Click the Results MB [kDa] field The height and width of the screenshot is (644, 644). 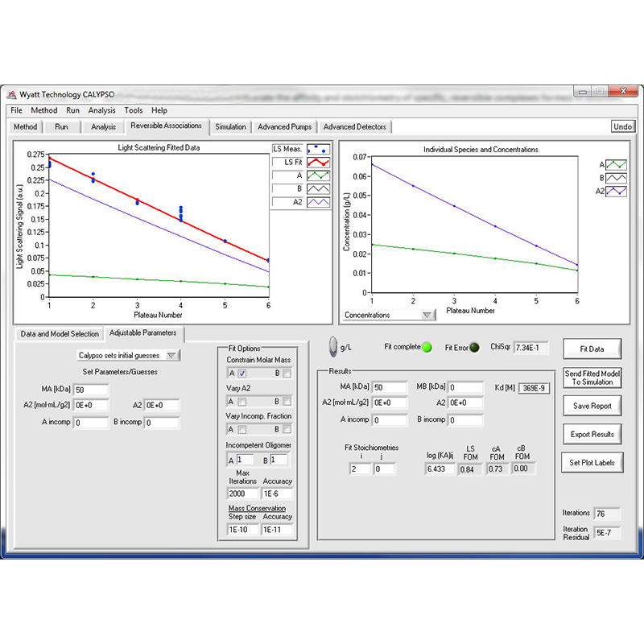466,387
